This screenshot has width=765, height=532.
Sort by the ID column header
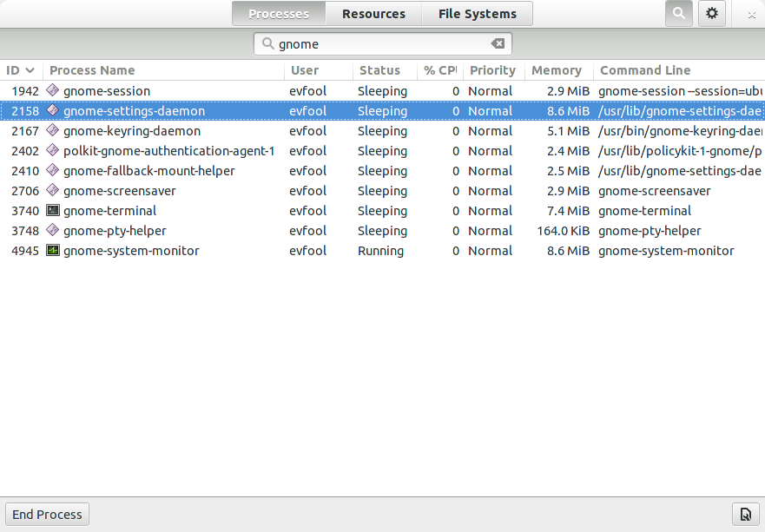click(x=21, y=70)
